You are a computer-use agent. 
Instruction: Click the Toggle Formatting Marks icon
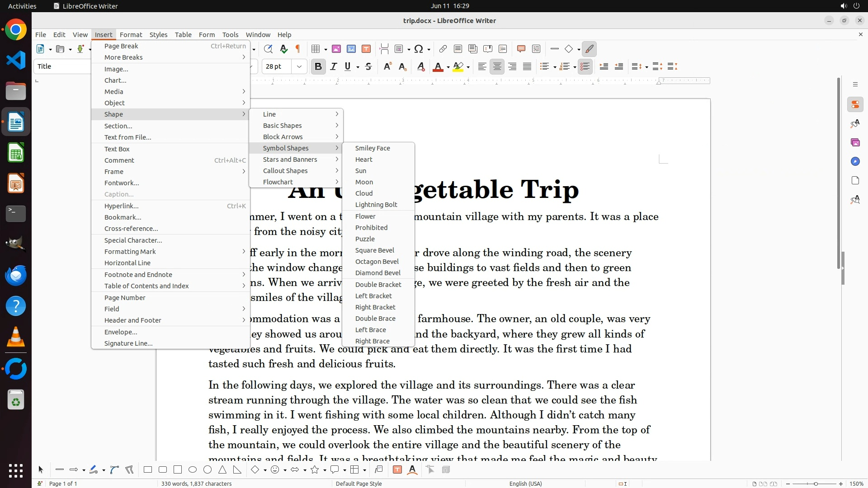point(298,49)
